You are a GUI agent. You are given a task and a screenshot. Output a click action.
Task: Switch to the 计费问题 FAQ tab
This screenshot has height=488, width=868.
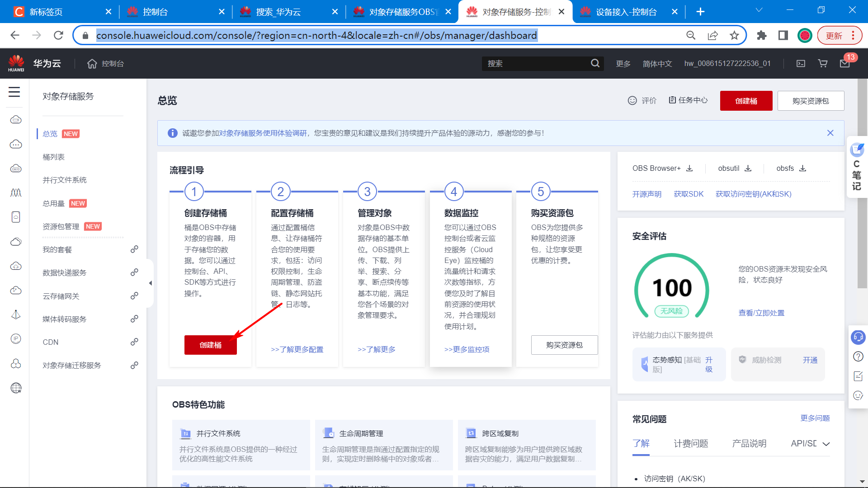(x=691, y=443)
